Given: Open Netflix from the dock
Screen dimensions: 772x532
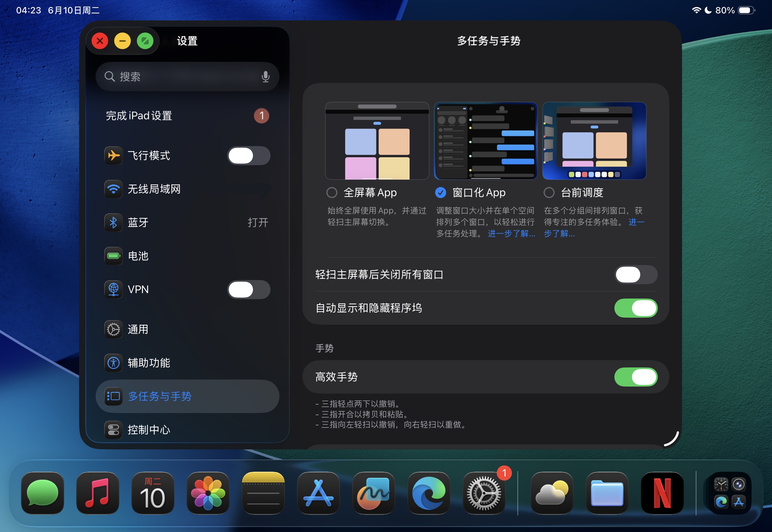Looking at the screenshot, I should pyautogui.click(x=662, y=493).
